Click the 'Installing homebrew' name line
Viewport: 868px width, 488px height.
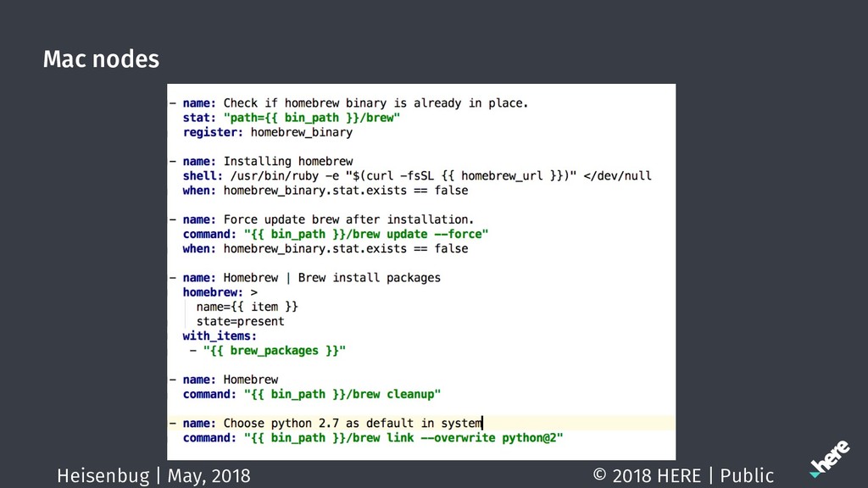(261, 162)
